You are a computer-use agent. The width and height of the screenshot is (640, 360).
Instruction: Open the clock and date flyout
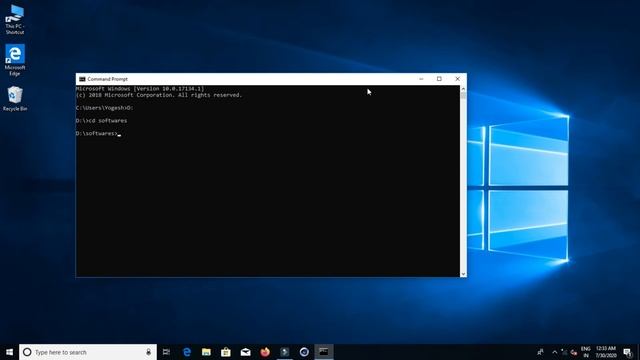[x=606, y=352]
